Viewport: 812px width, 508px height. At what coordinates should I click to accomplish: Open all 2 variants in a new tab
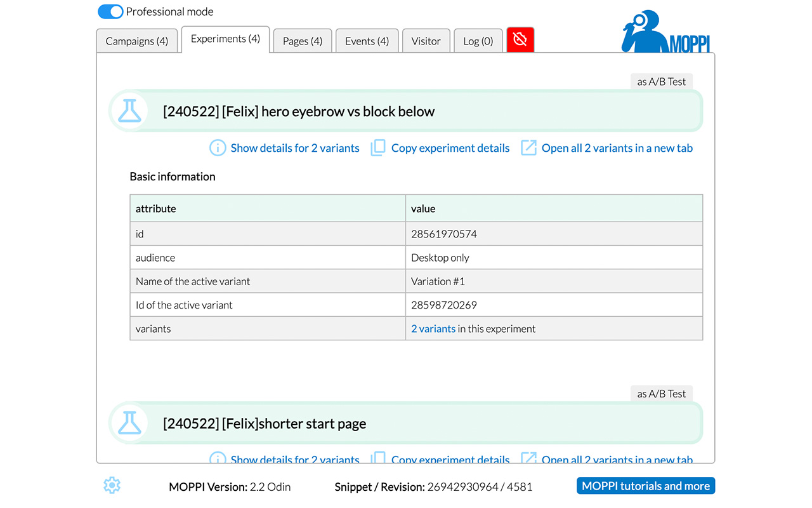pyautogui.click(x=617, y=148)
